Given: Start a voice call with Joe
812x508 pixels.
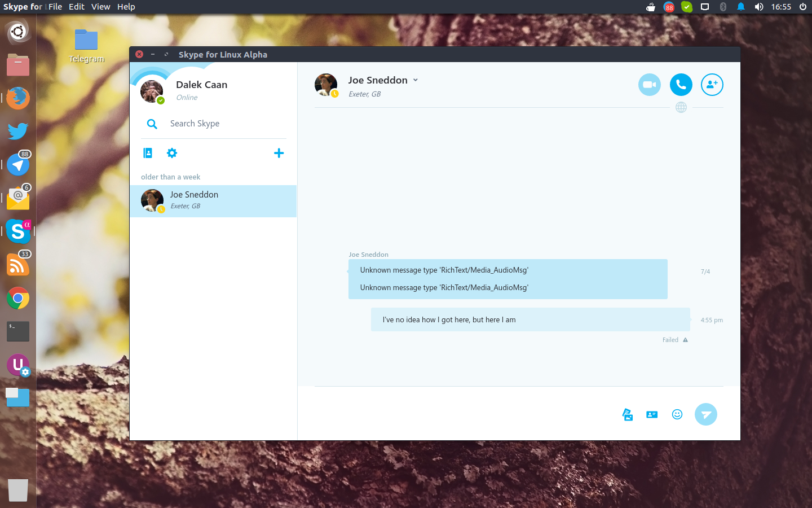Looking at the screenshot, I should [681, 85].
